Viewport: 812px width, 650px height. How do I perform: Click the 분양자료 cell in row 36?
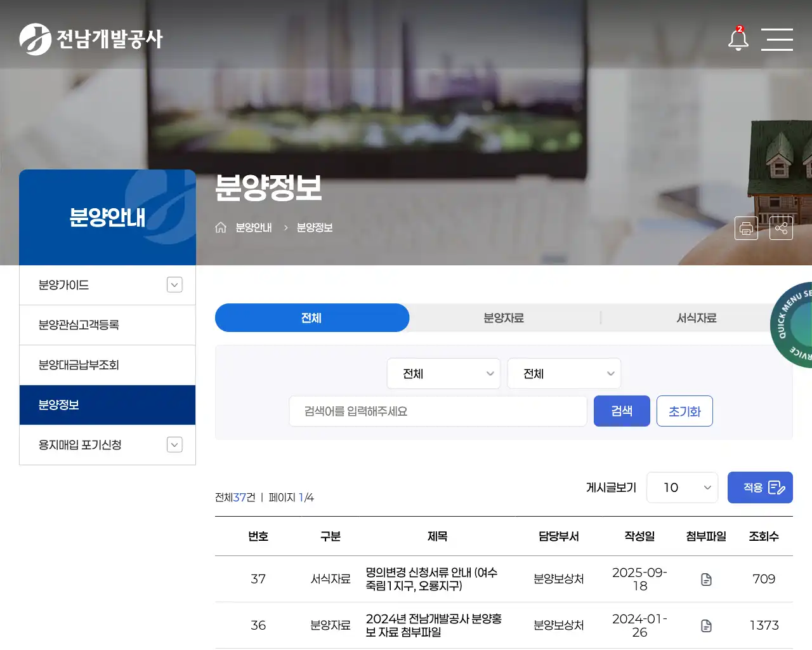click(331, 625)
